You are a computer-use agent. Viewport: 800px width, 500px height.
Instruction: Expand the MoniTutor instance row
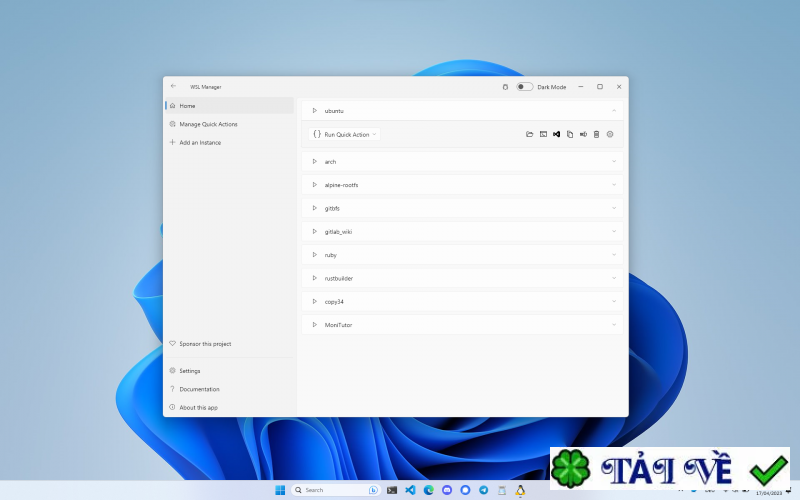pyautogui.click(x=614, y=324)
